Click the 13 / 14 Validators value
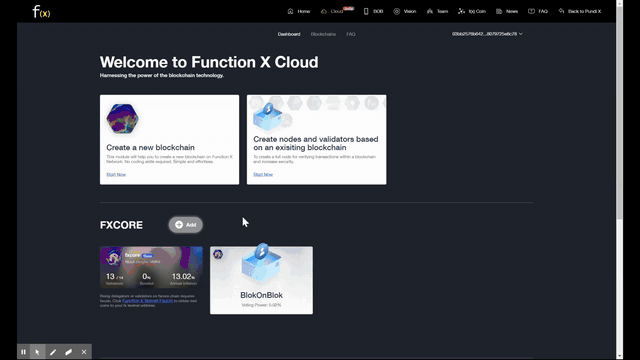The height and width of the screenshot is (360, 640). click(x=114, y=276)
